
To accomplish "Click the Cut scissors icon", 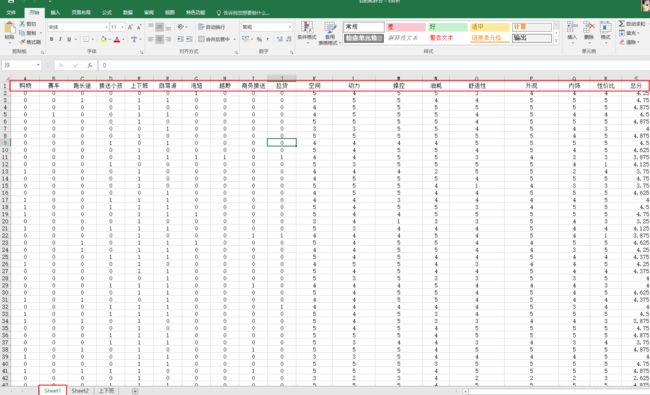I will point(22,24).
